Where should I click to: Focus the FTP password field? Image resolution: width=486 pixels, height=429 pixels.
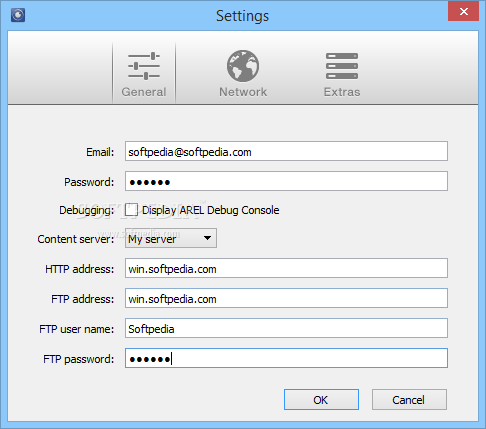pyautogui.click(x=286, y=358)
